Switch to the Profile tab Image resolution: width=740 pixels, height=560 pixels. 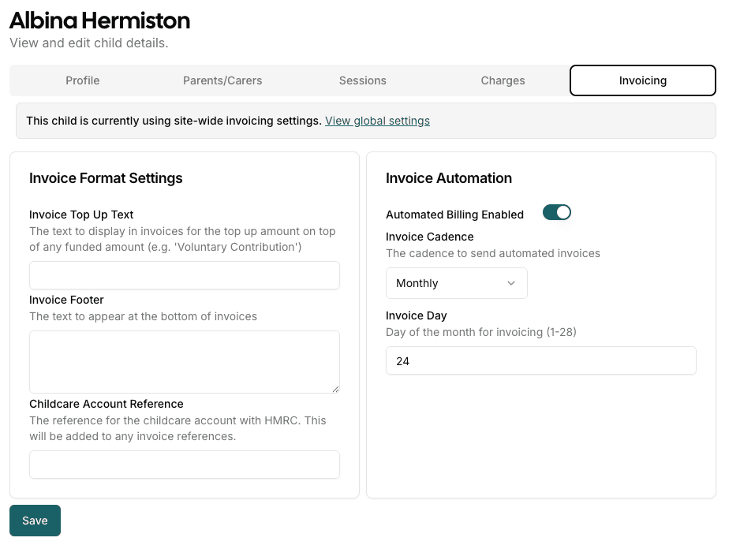point(82,80)
